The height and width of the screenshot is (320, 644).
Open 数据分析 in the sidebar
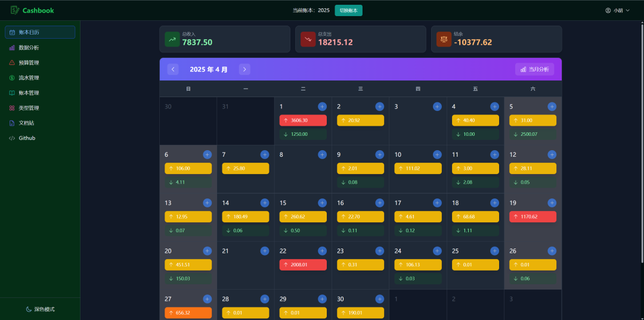[28, 48]
